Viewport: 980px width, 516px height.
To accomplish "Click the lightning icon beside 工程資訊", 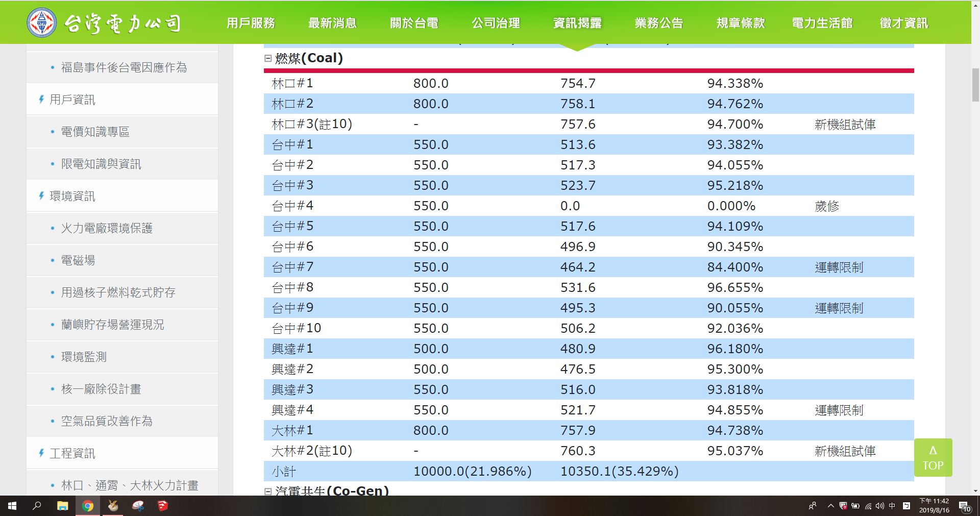I will [41, 453].
